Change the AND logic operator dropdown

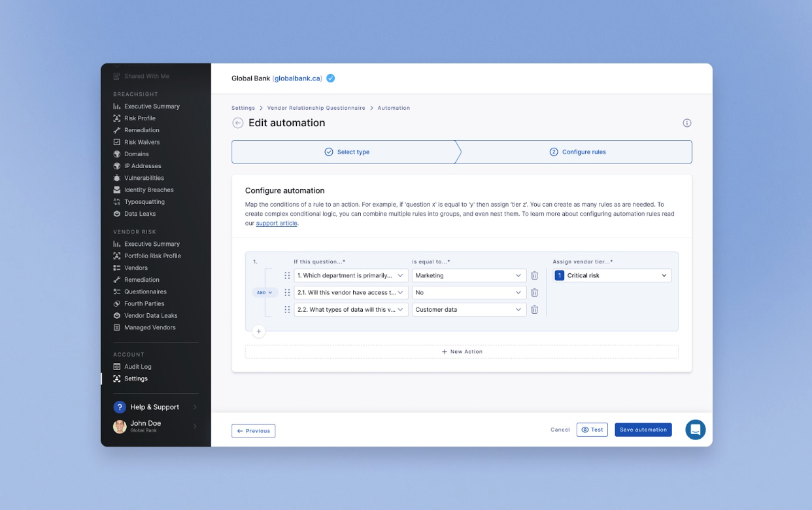[265, 293]
